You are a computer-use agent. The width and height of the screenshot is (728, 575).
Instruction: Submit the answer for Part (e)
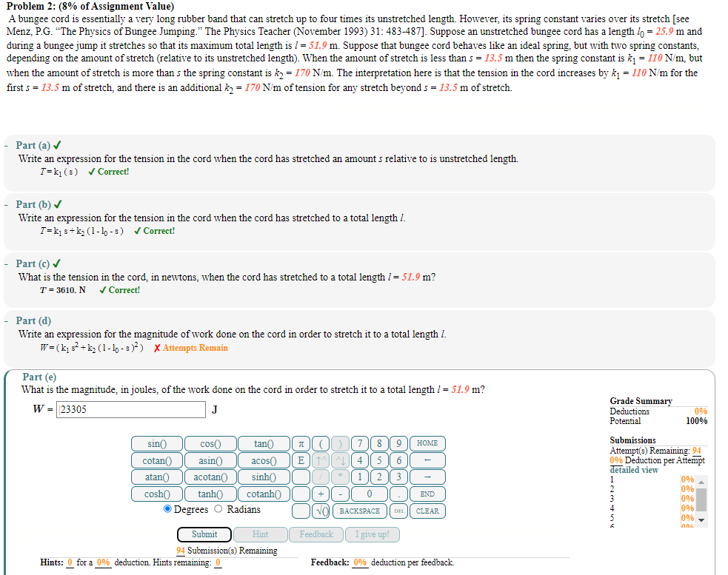204,534
